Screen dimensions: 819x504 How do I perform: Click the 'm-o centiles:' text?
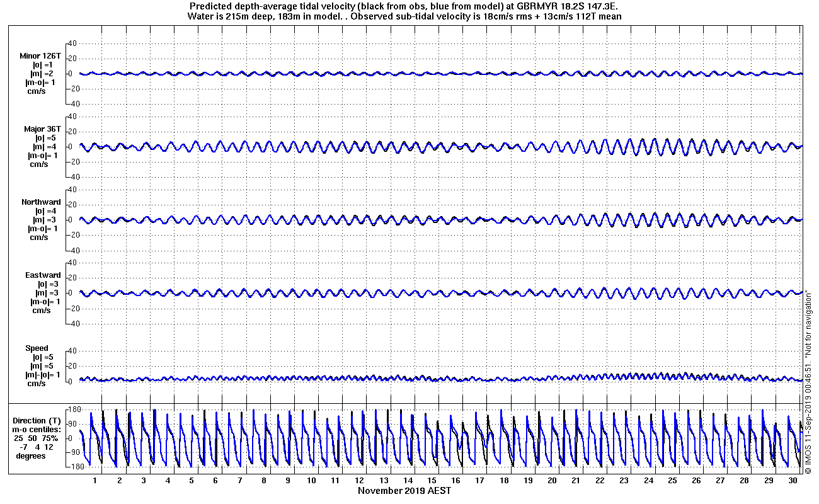pyautogui.click(x=37, y=430)
